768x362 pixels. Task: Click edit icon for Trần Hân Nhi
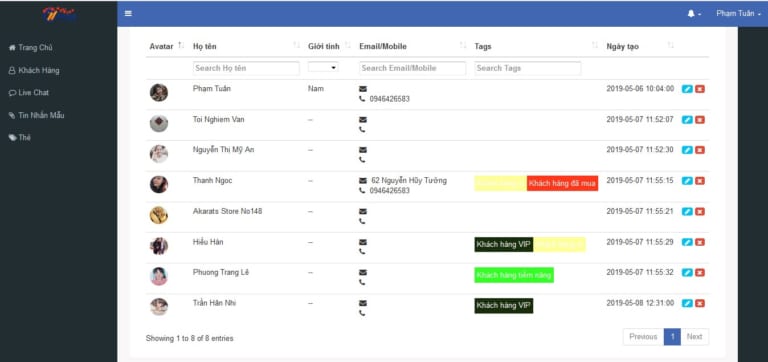pyautogui.click(x=687, y=303)
